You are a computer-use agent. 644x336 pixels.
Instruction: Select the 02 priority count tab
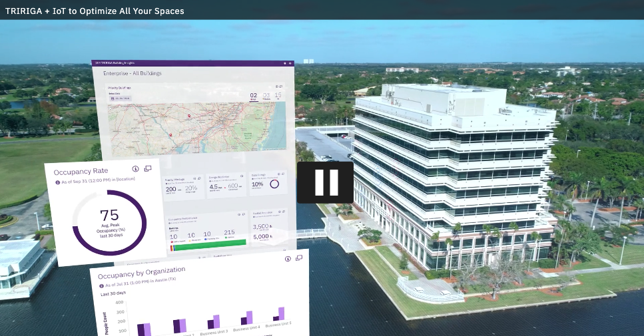[254, 96]
